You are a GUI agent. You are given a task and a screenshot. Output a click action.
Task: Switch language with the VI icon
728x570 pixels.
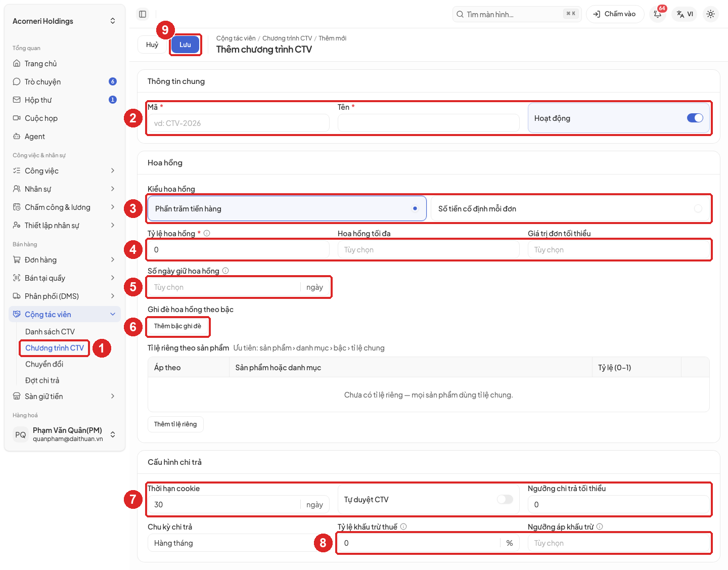tap(685, 14)
